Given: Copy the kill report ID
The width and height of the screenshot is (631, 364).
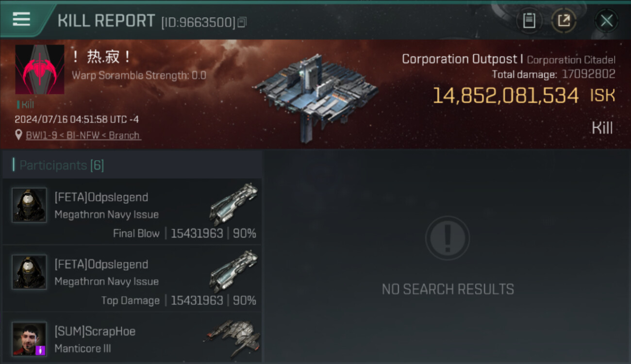Looking at the screenshot, I should tap(242, 22).
